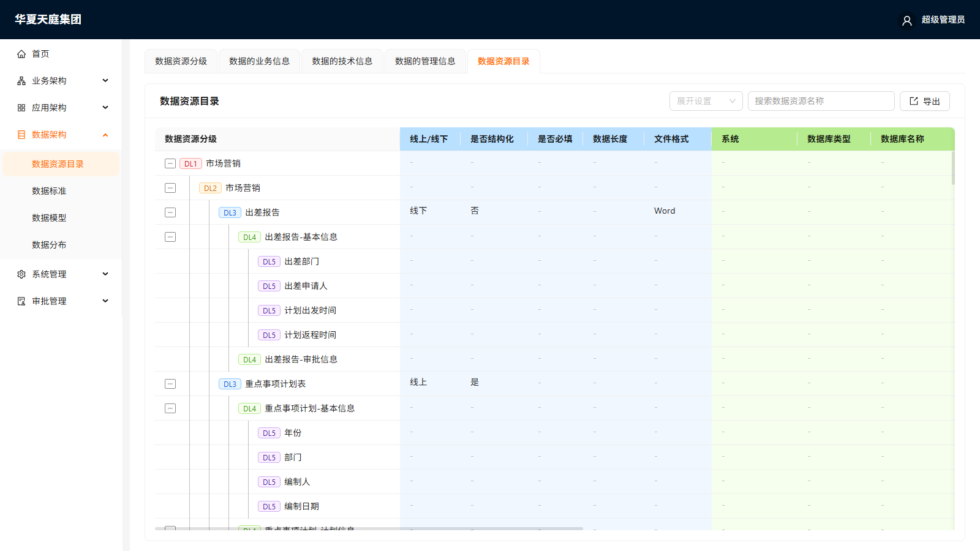Click the 数据资源分级 table column header

pyautogui.click(x=277, y=139)
